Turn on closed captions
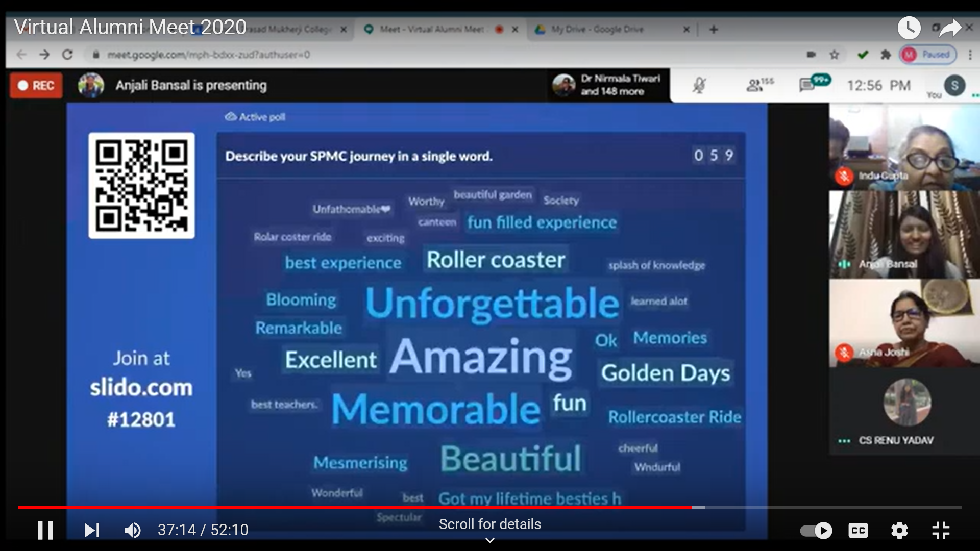This screenshot has height=551, width=980. pyautogui.click(x=858, y=531)
